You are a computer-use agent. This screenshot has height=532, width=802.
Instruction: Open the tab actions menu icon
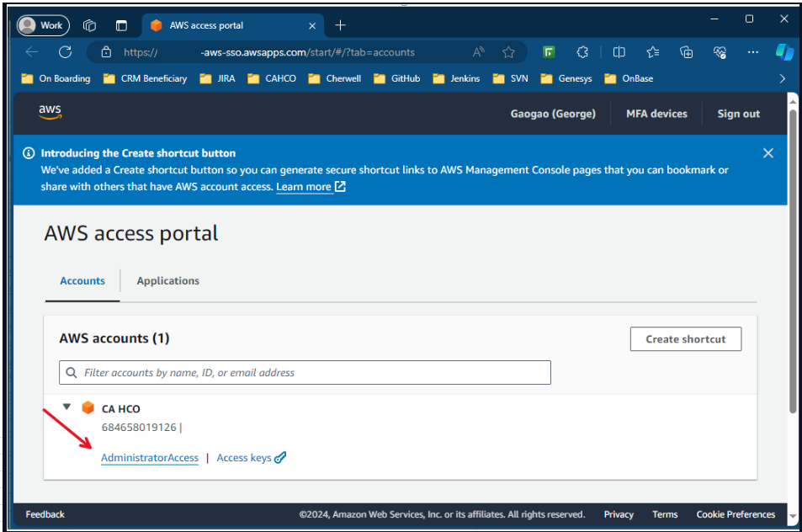click(121, 25)
